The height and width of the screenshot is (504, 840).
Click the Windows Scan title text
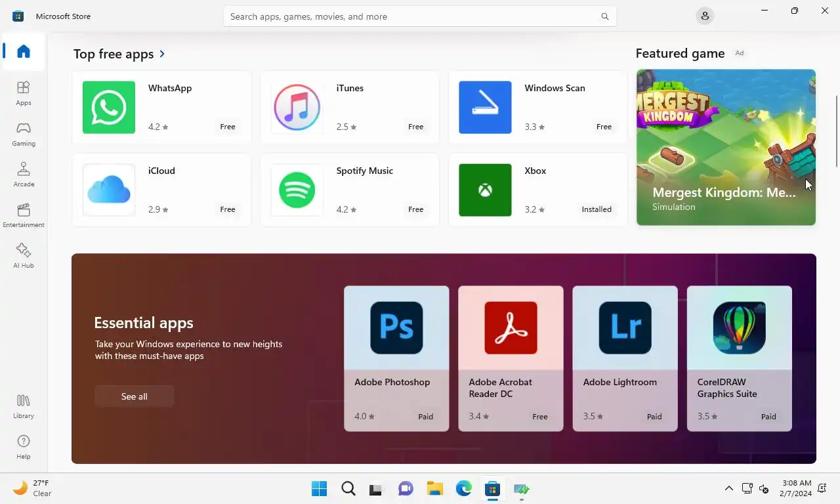point(555,88)
